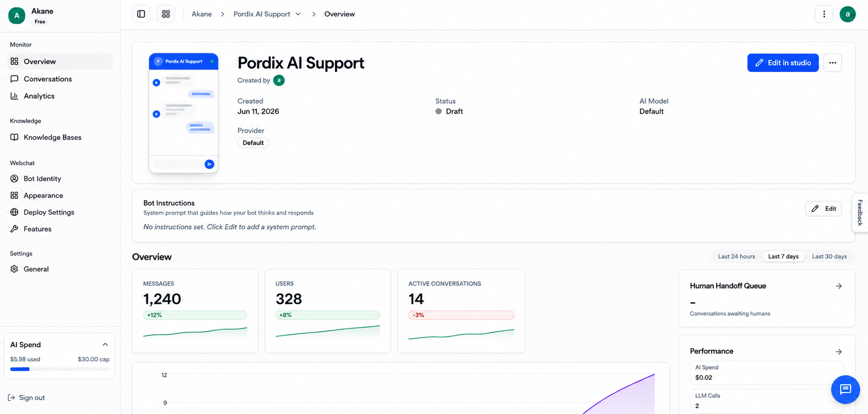
Task: Click the Edit in studio button
Action: [x=782, y=63]
